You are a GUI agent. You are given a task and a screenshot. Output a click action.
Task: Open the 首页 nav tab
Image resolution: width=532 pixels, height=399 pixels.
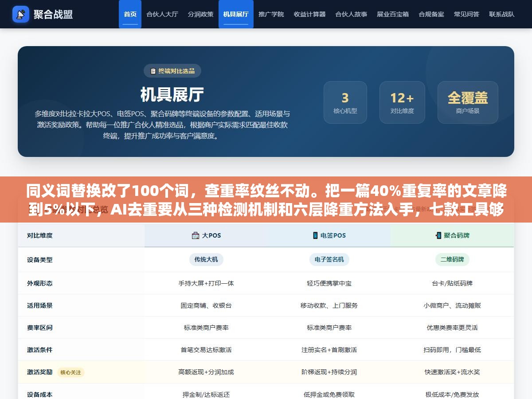coord(130,14)
